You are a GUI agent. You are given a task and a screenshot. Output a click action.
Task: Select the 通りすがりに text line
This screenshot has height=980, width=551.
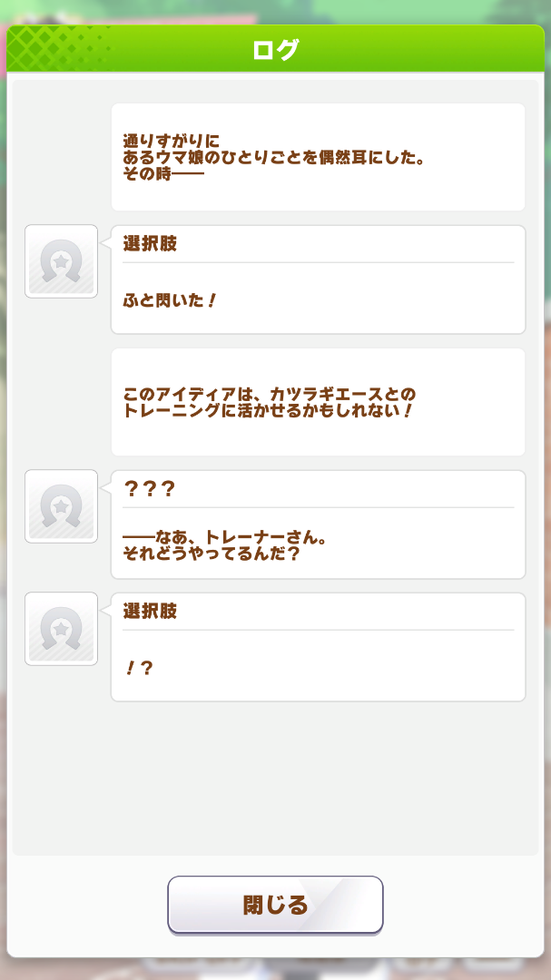tap(172, 142)
